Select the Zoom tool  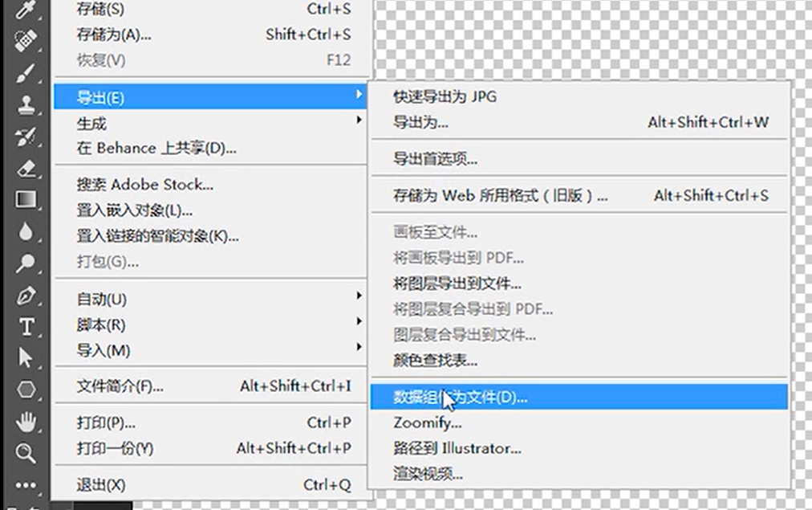coord(25,454)
